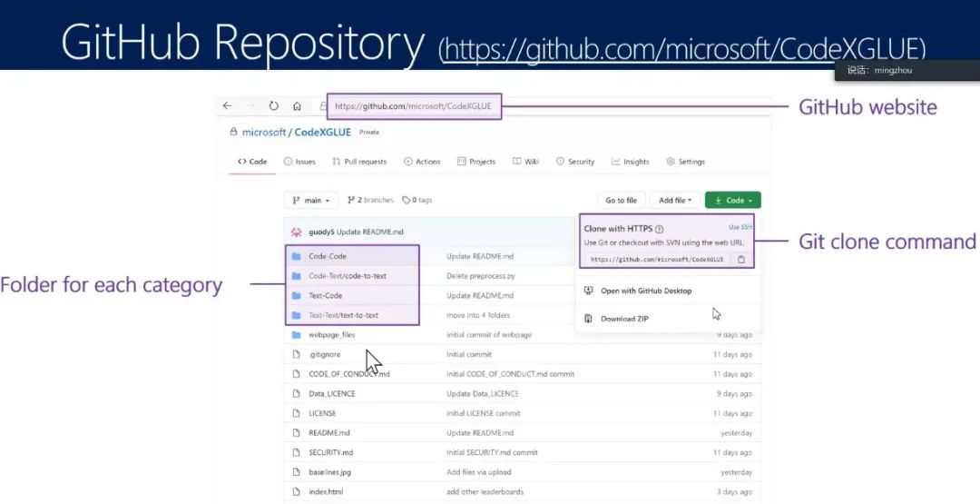The height and width of the screenshot is (504, 980).
Task: Open the LICENSE file
Action: 322,413
